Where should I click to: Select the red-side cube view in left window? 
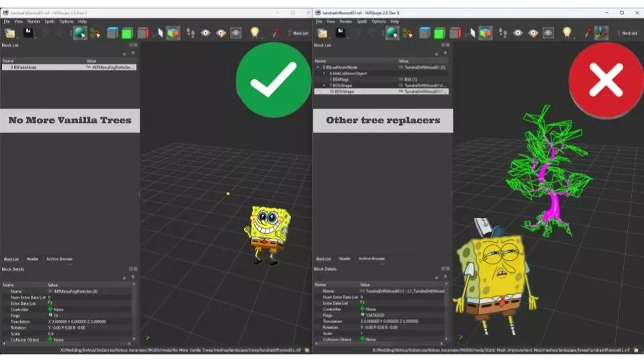pos(143,33)
